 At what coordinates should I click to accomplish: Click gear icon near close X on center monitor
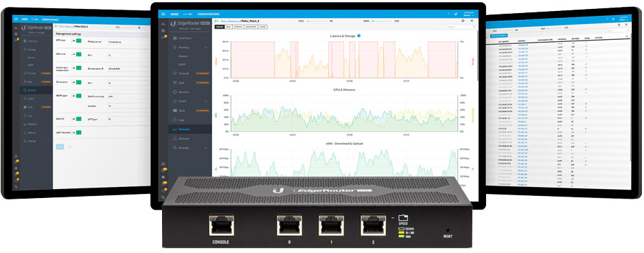[x=463, y=21]
